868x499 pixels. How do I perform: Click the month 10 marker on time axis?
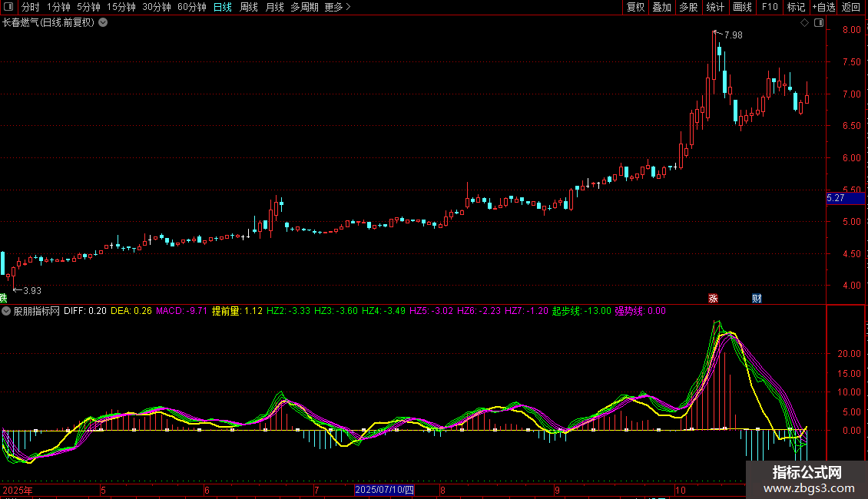point(681,490)
